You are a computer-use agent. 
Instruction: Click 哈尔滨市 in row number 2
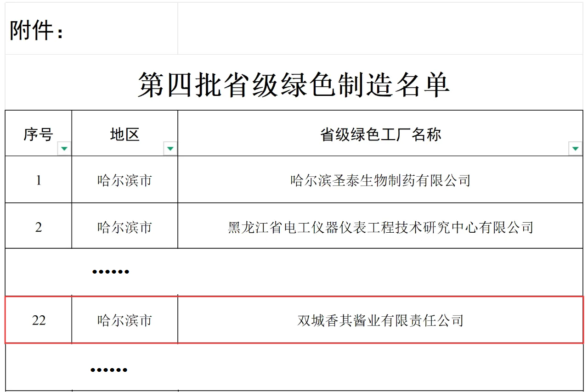coord(124,227)
